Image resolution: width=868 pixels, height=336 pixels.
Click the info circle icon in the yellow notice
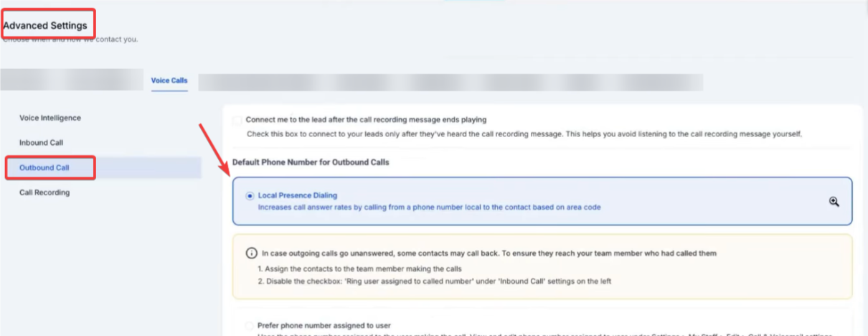click(x=251, y=253)
